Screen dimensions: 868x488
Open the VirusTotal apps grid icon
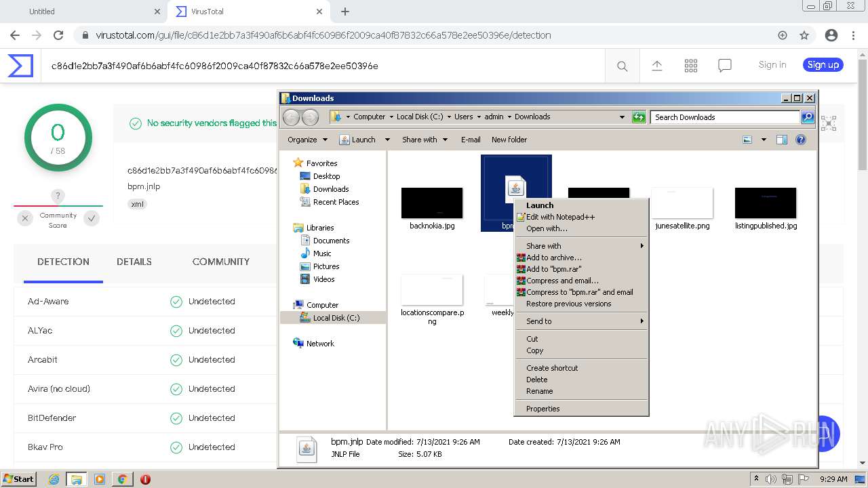[x=691, y=66]
